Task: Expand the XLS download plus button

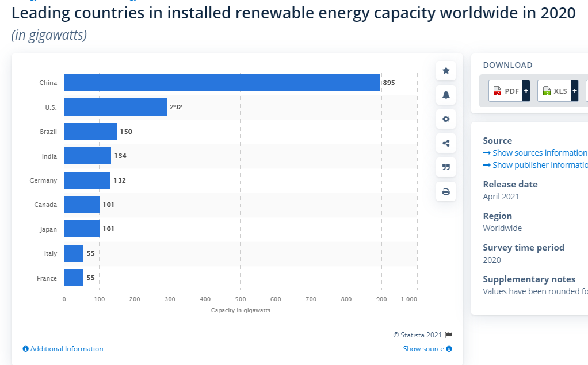Action: (x=574, y=91)
